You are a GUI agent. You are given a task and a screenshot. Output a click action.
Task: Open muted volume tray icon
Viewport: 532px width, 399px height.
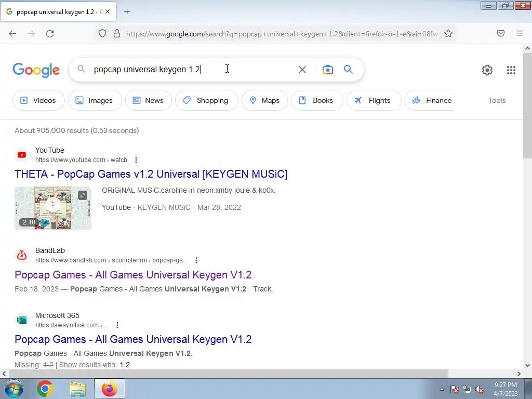point(480,389)
